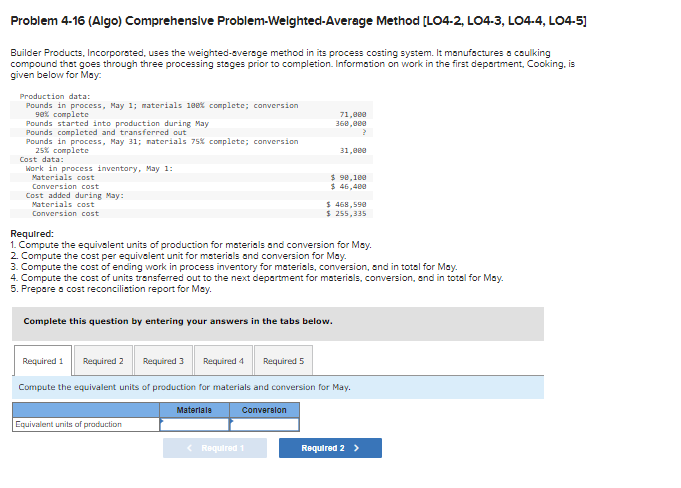
Task: Select the $ 90,100 materials cost value
Action: (349, 178)
